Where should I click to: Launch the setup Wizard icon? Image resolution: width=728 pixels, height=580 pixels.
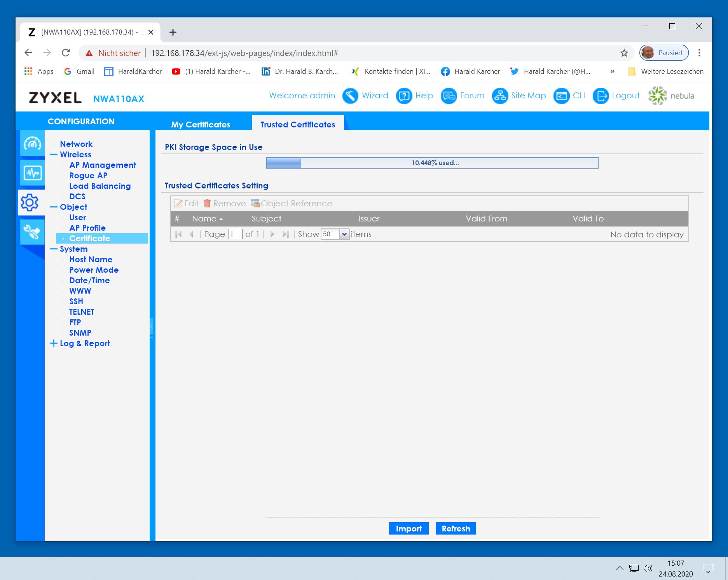pyautogui.click(x=350, y=96)
